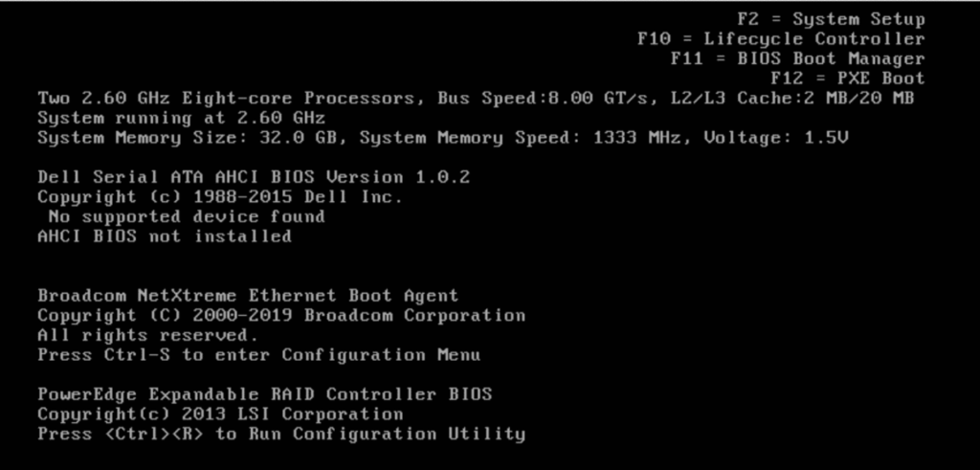Screen dimensions: 980x470
Task: Click the Ctrl-S Configuration Menu prompt
Action: 258,355
